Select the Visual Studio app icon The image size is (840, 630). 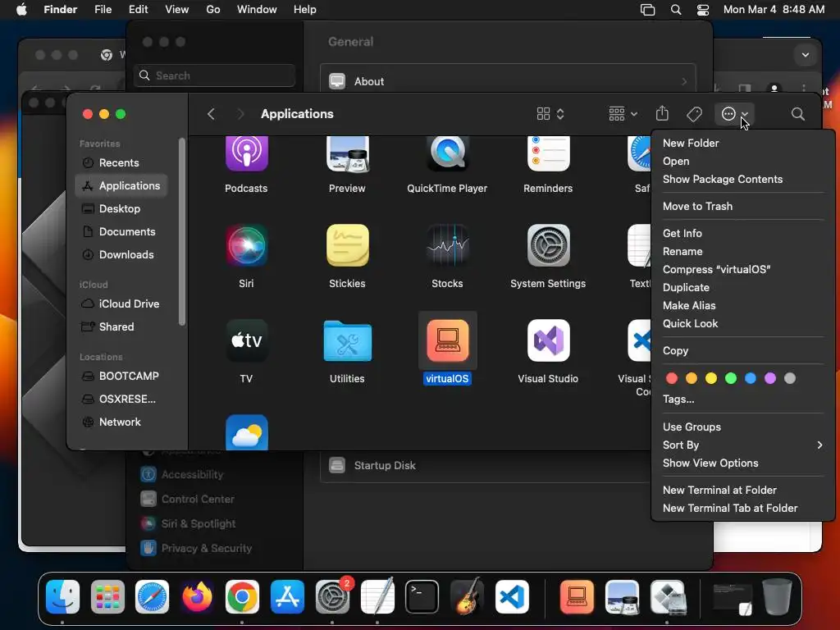(x=548, y=340)
